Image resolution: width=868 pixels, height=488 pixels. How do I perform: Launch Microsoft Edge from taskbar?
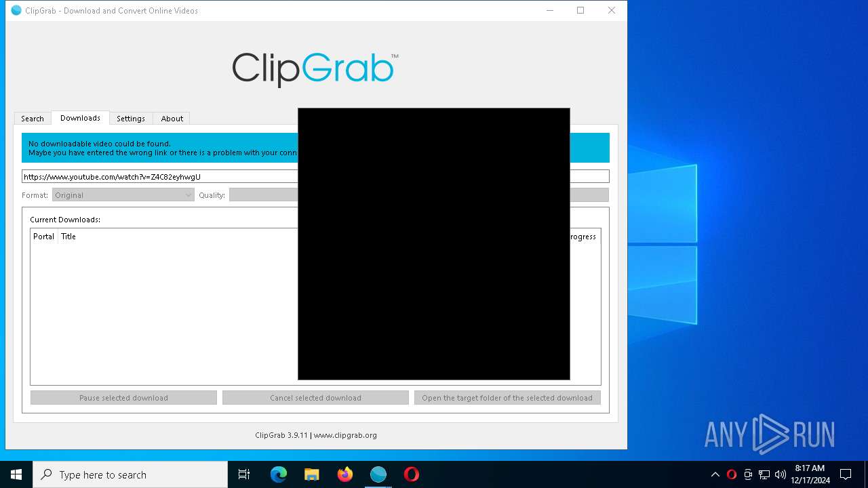(279, 474)
